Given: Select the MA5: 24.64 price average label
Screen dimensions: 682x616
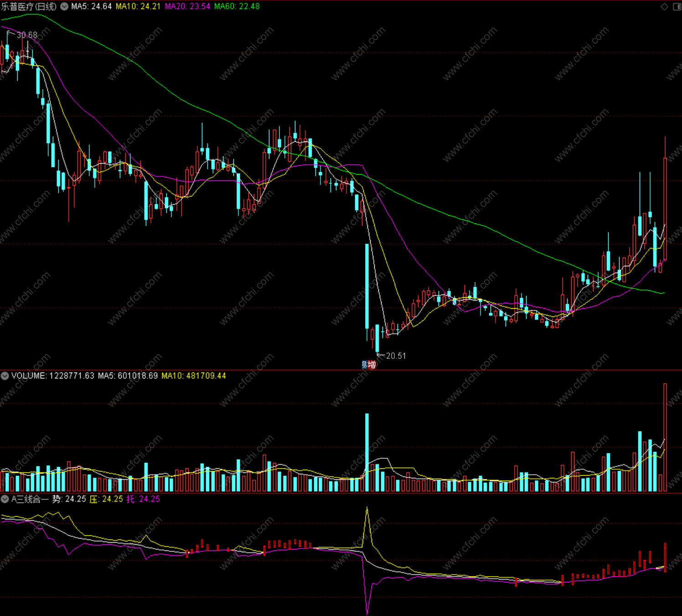Looking at the screenshot, I should pos(91,6).
